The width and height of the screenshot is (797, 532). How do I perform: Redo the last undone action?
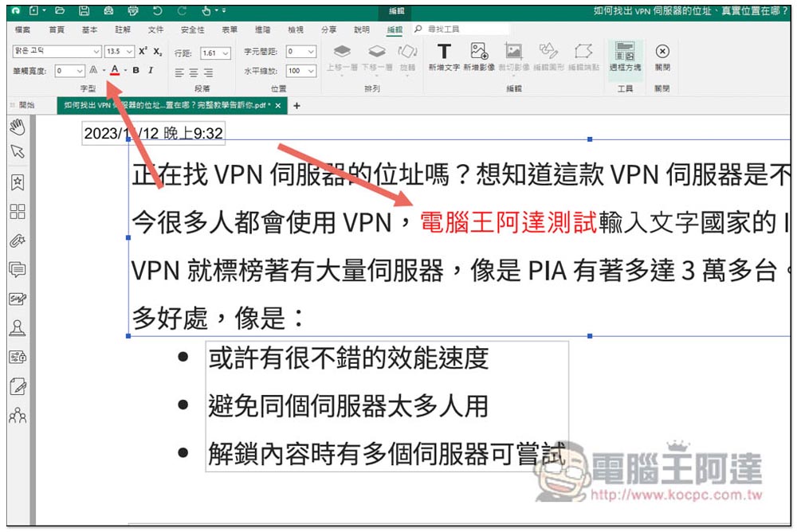(x=182, y=10)
